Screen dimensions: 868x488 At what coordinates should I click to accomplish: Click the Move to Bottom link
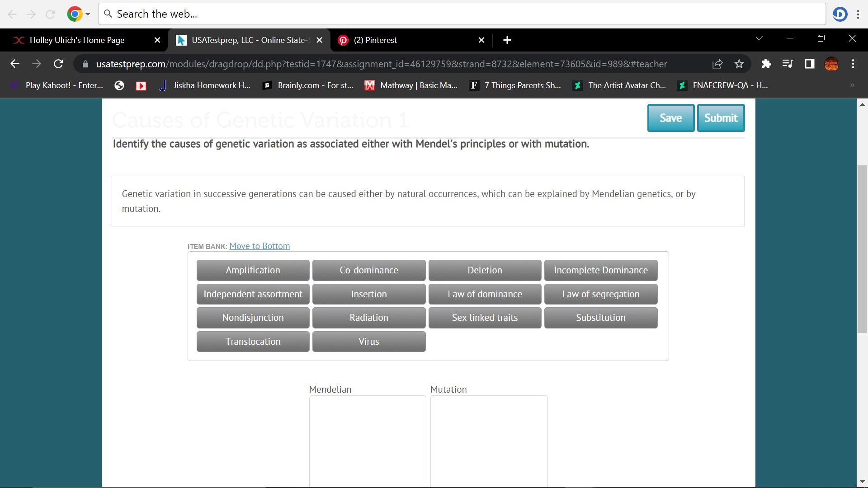click(259, 246)
